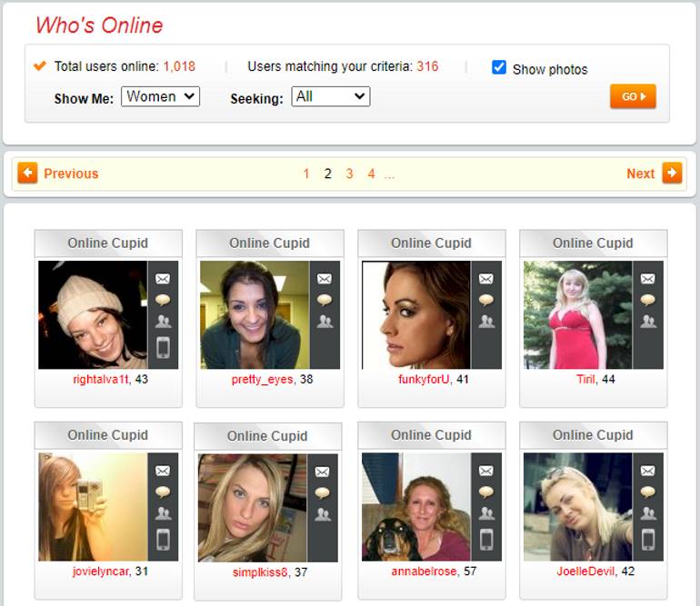Message jovielyncar with envelope icon
The width and height of the screenshot is (700, 606).
click(x=163, y=471)
